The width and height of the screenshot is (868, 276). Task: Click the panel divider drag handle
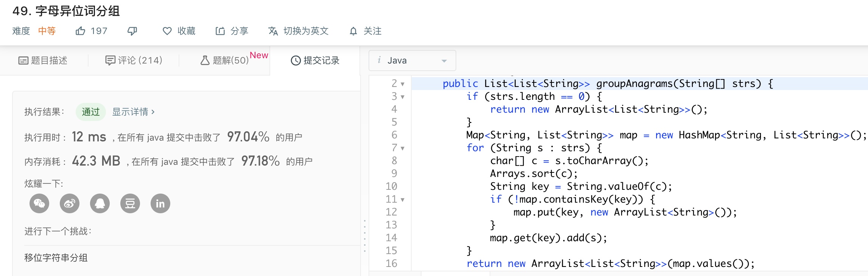click(x=365, y=236)
